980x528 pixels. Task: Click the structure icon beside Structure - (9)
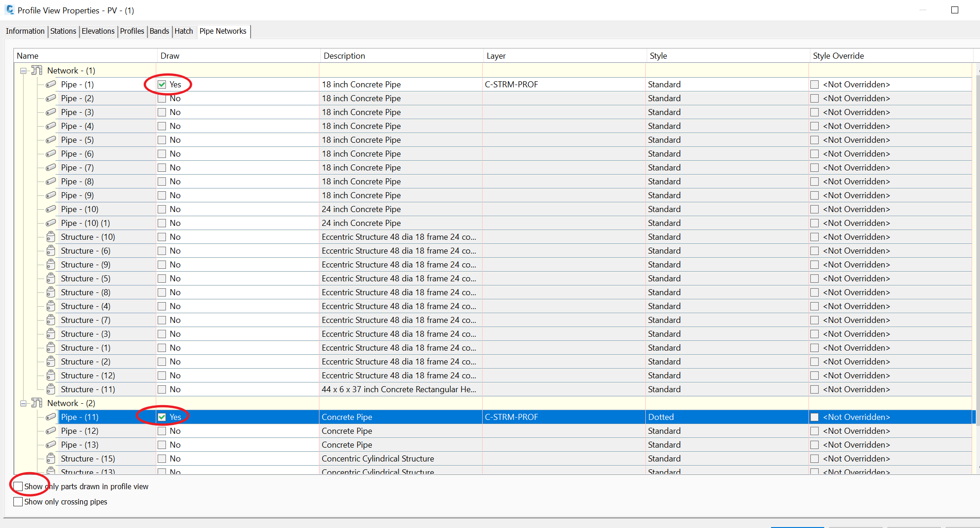tap(51, 264)
